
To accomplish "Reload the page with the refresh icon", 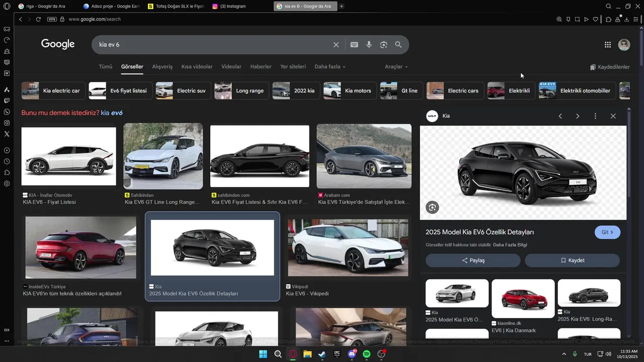I will pyautogui.click(x=38, y=19).
